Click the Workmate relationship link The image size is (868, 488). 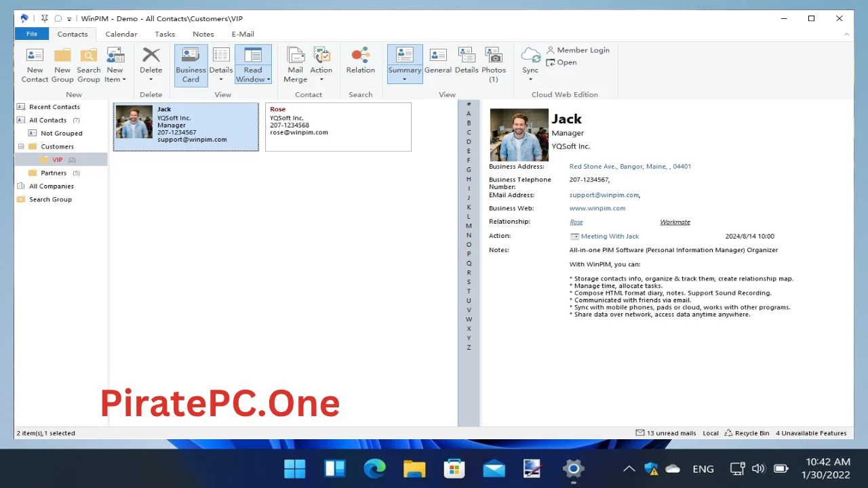pos(675,222)
